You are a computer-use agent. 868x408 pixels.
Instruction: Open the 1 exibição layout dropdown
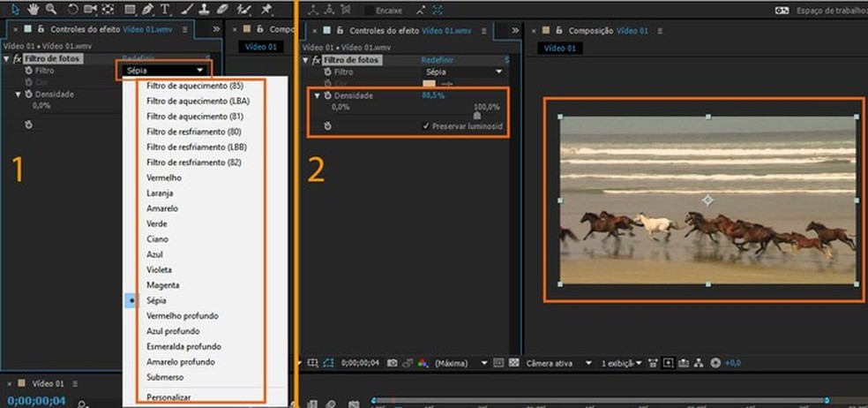click(621, 363)
